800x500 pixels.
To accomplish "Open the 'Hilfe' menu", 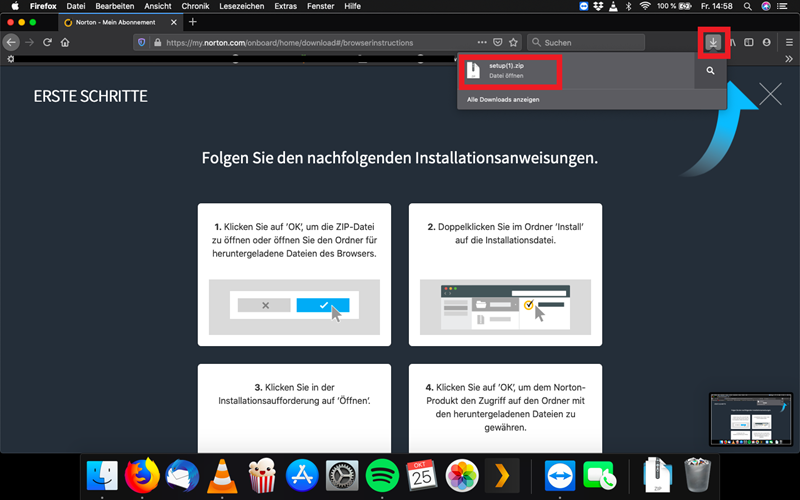I will (353, 6).
